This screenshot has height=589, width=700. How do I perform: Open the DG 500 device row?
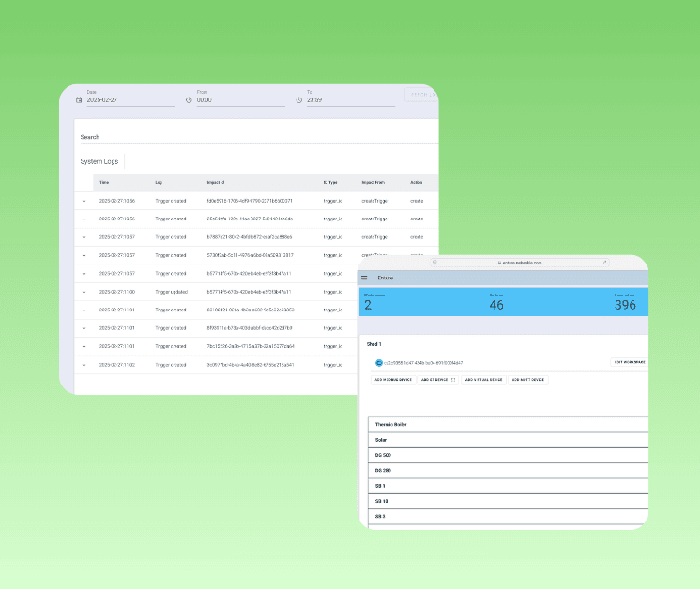[507, 455]
